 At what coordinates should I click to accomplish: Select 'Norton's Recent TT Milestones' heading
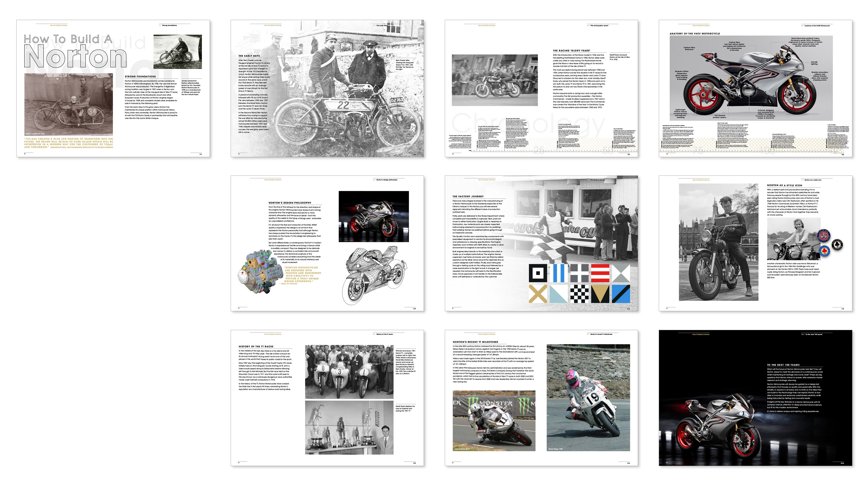[x=475, y=342]
